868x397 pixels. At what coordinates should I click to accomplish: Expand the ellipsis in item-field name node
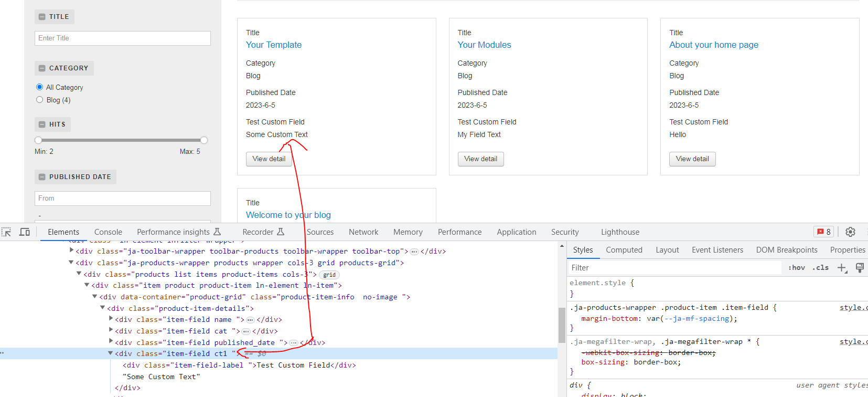click(250, 320)
